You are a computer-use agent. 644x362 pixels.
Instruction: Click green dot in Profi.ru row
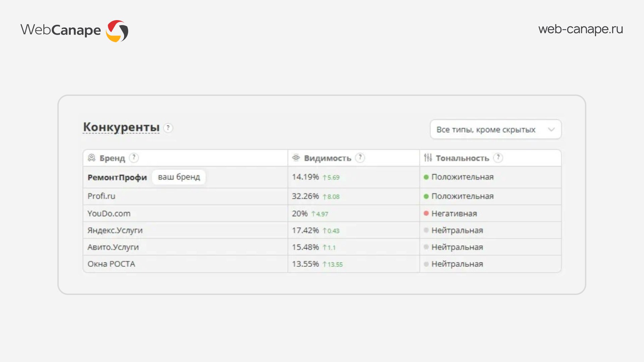(x=426, y=196)
